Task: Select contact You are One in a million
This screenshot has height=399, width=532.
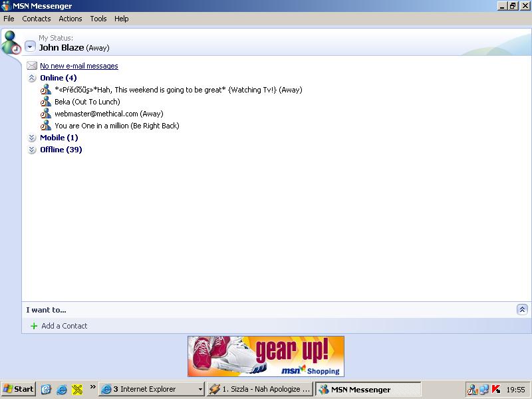Action: tap(117, 126)
